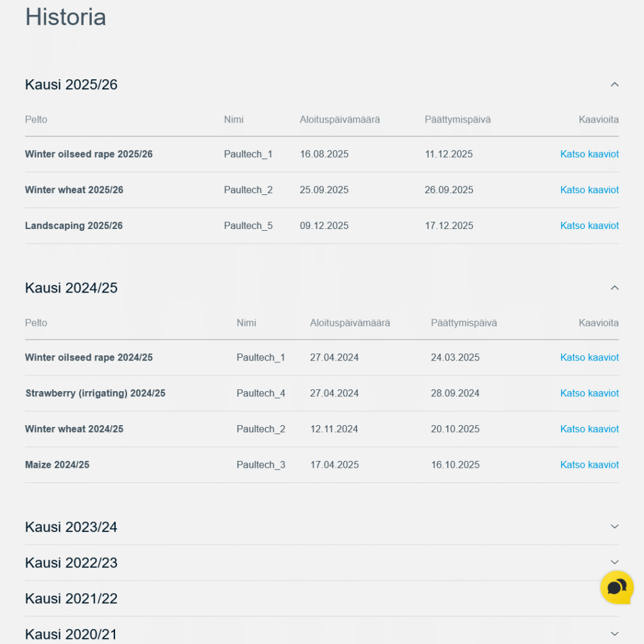View charts for Winter oilseed rape 2024/25
This screenshot has height=644, width=644.
click(589, 357)
